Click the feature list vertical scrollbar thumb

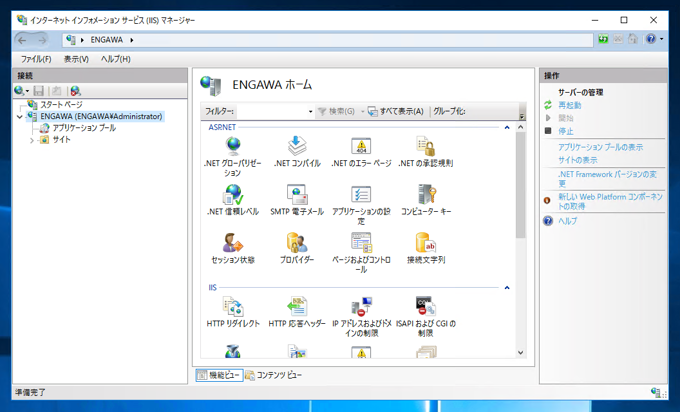coord(521,186)
